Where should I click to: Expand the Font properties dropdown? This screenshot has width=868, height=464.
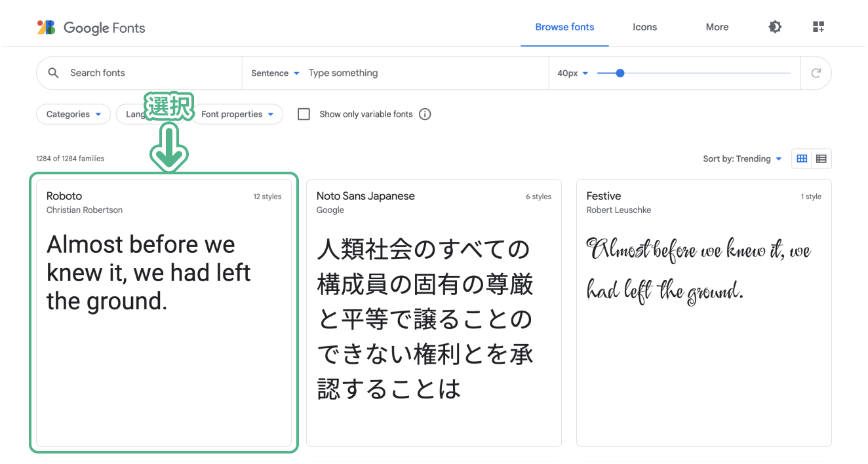(237, 114)
